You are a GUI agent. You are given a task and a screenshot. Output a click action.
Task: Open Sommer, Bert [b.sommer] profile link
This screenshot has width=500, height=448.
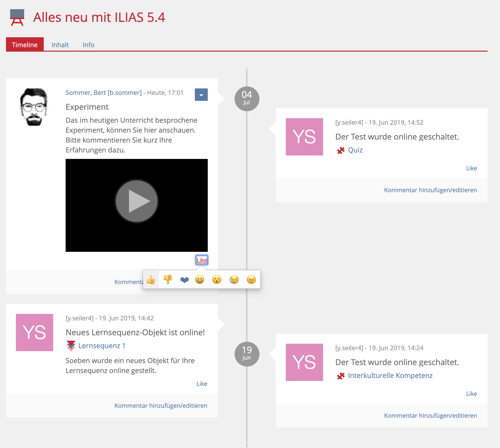(104, 93)
